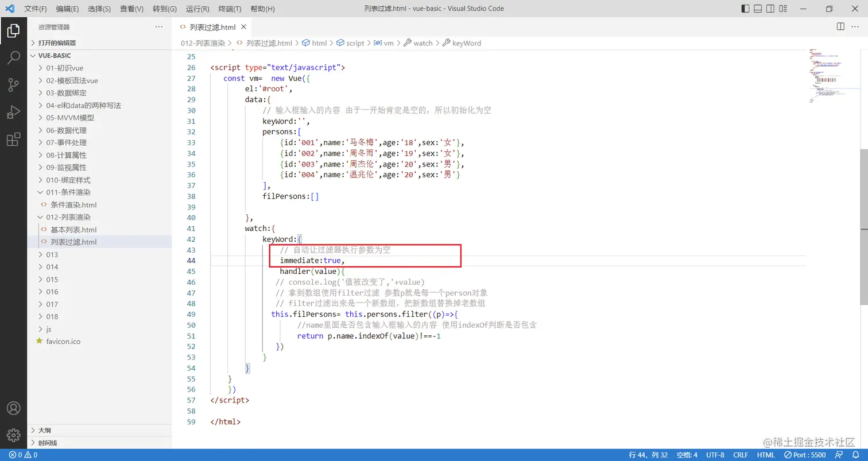Open the 选择(S) menu
This screenshot has width=868, height=461.
99,9
